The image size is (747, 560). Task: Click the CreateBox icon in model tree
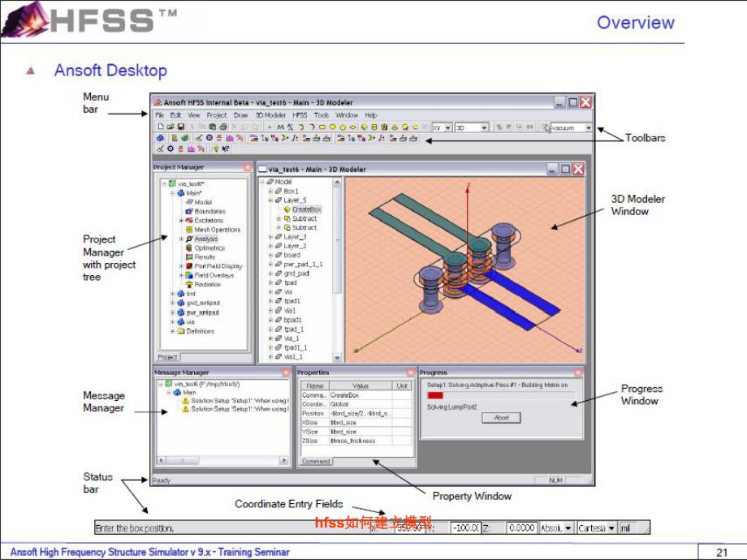tap(287, 209)
